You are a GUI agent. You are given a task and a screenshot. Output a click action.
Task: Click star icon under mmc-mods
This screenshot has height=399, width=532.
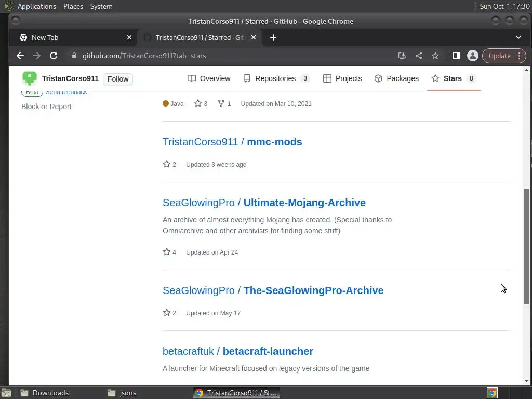(167, 164)
